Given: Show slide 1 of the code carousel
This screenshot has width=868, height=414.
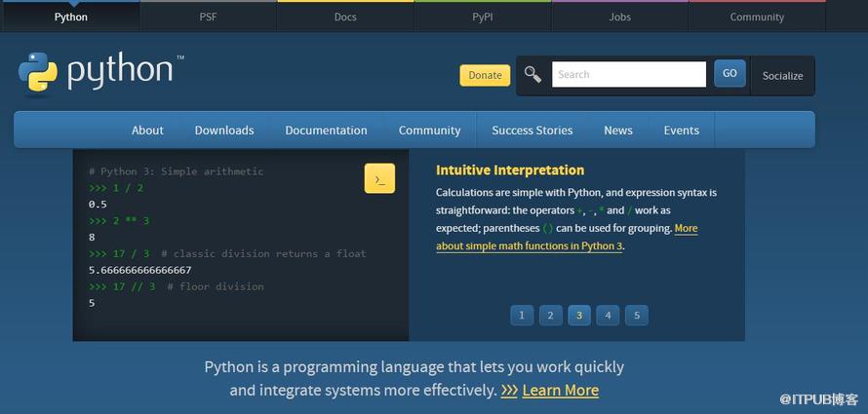Looking at the screenshot, I should click(x=522, y=315).
